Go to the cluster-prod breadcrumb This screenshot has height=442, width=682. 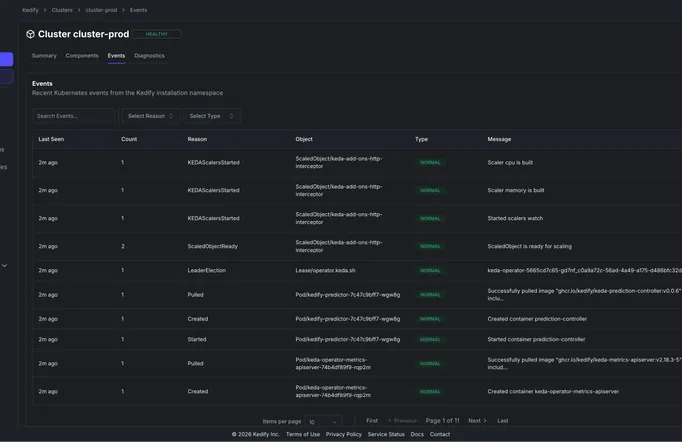101,10
